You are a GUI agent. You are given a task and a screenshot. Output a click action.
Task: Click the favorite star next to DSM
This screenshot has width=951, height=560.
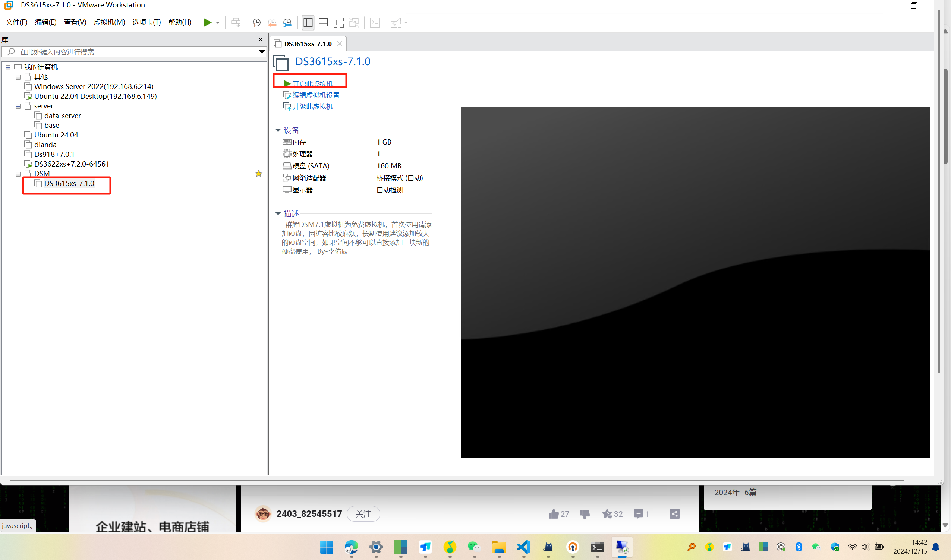(x=259, y=174)
